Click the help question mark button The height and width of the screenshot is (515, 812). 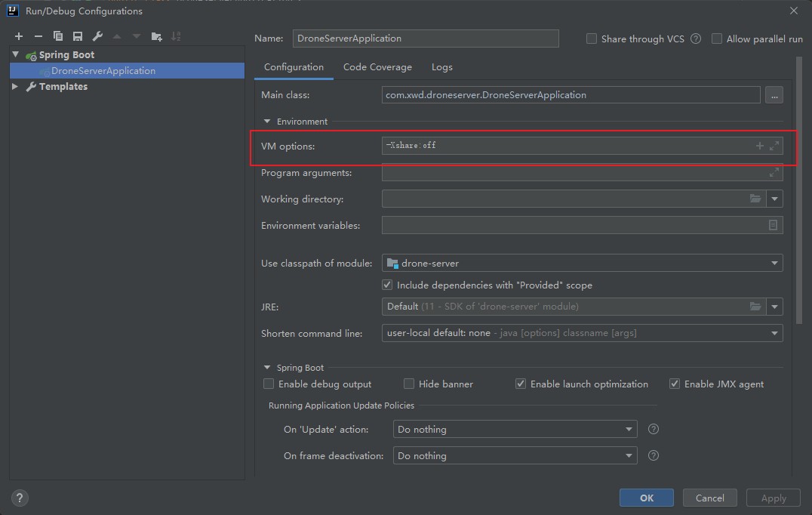(x=20, y=498)
